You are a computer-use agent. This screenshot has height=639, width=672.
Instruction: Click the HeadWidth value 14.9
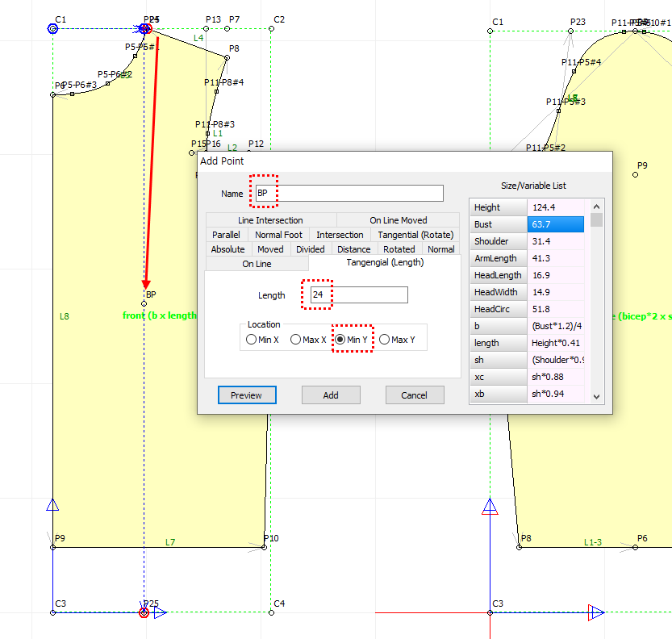tap(555, 292)
